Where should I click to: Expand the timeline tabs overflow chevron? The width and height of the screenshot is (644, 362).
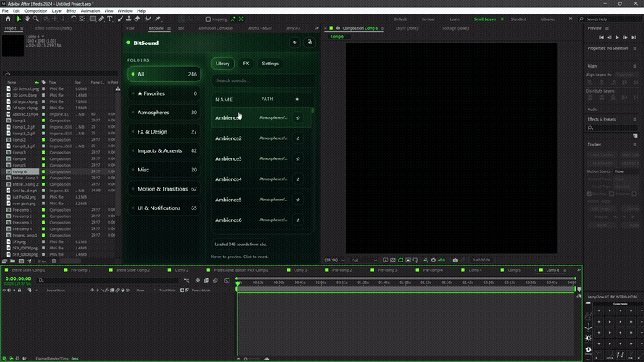[x=579, y=270]
